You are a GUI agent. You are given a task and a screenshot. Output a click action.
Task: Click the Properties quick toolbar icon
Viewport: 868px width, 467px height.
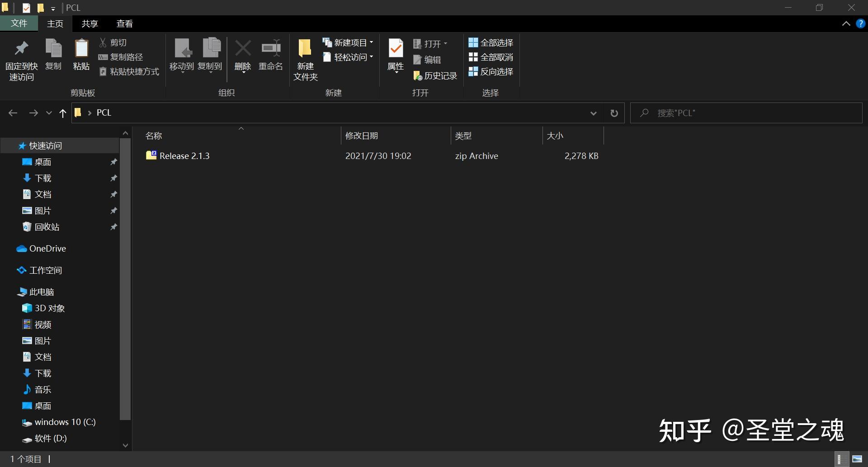tap(26, 8)
